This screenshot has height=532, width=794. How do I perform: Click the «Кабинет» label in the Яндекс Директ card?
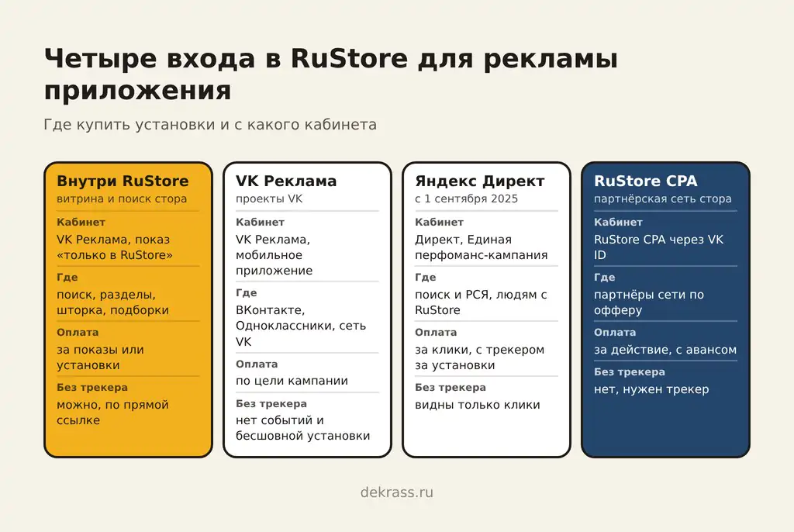point(439,222)
